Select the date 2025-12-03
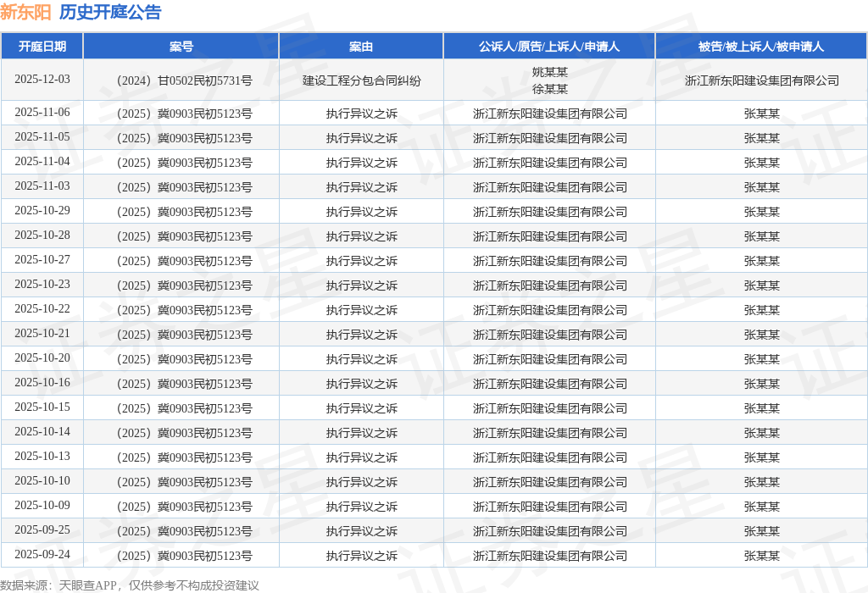868x593 pixels. (x=42, y=79)
